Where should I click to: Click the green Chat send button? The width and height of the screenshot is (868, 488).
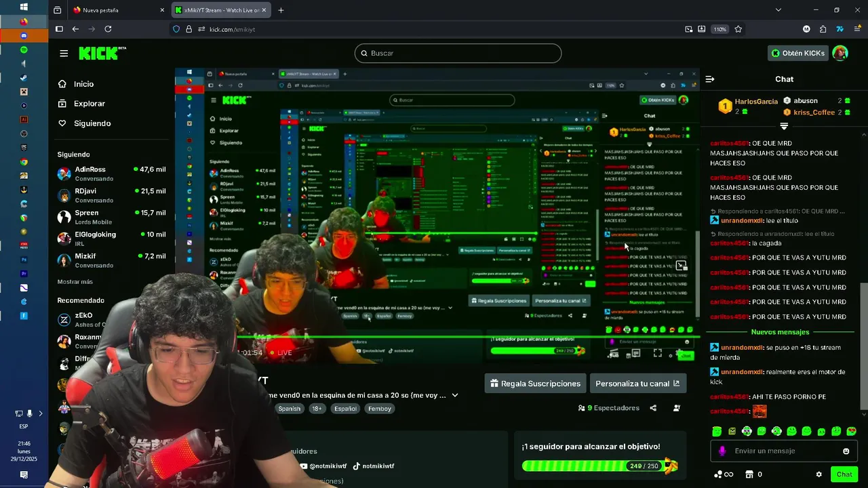point(844,474)
